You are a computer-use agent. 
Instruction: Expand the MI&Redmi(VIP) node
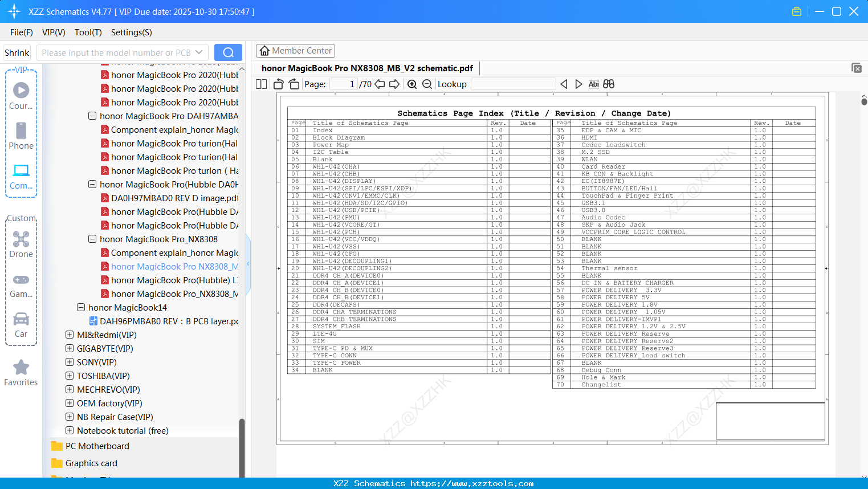(70, 335)
